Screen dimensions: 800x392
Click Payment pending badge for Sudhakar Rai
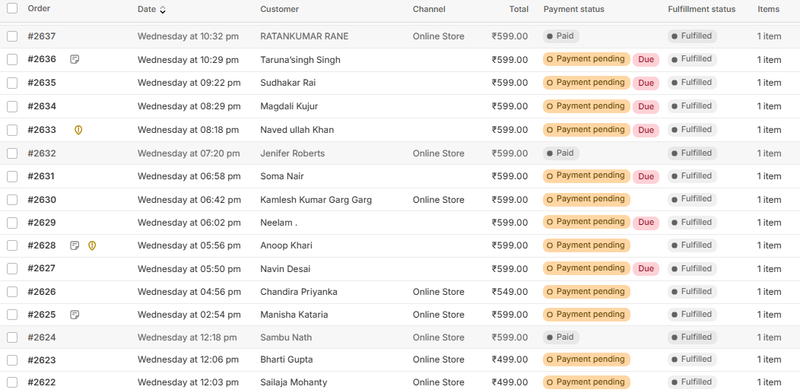click(x=587, y=83)
